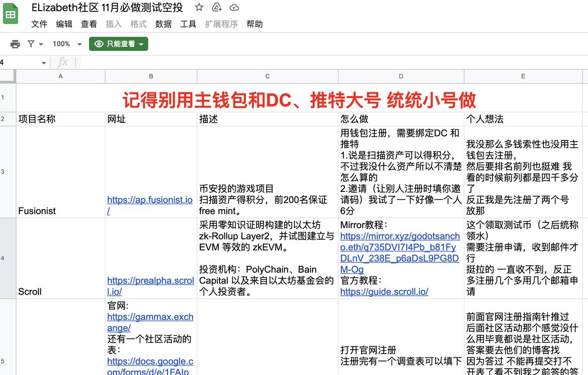The height and width of the screenshot is (375, 588).
Task: Select column D header
Action: (401, 76)
